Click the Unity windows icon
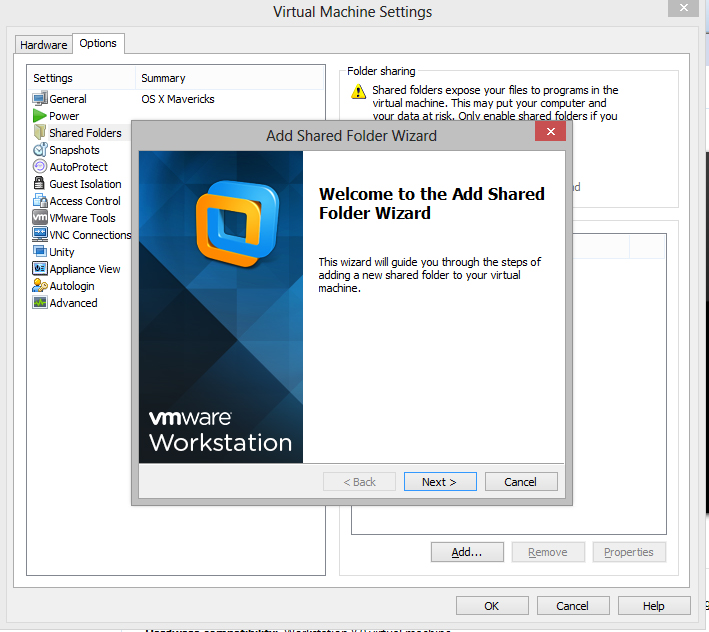Screen dimensions: 709x632 [40, 251]
